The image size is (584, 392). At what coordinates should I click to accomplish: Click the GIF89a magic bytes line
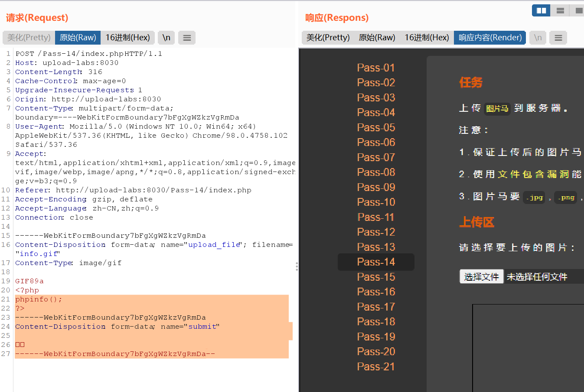click(x=29, y=281)
